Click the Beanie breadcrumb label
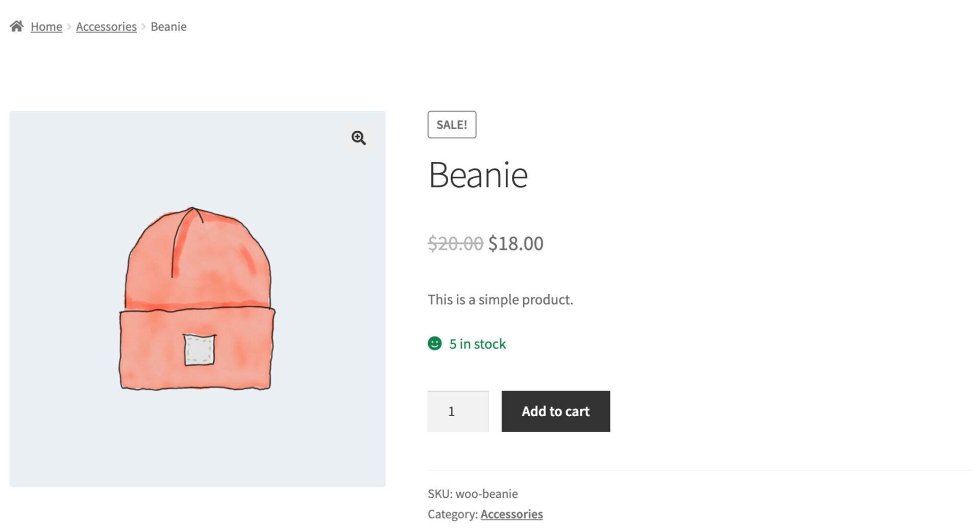 click(169, 26)
